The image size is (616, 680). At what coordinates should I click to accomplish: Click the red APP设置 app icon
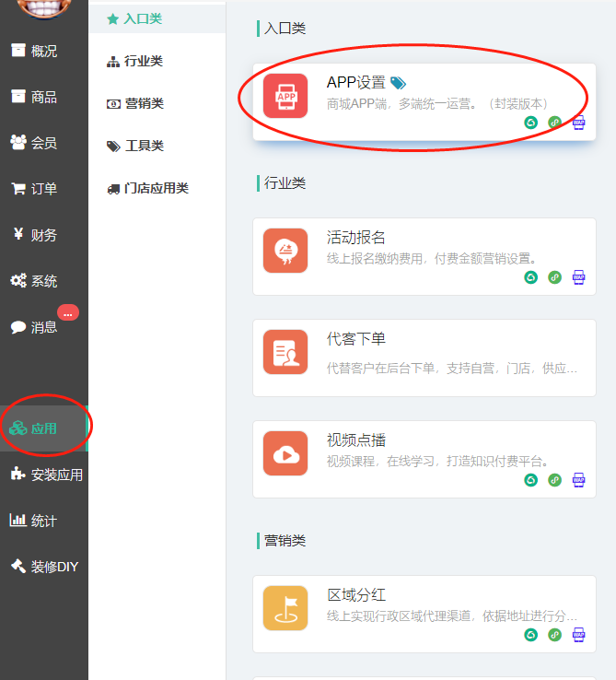[x=285, y=96]
